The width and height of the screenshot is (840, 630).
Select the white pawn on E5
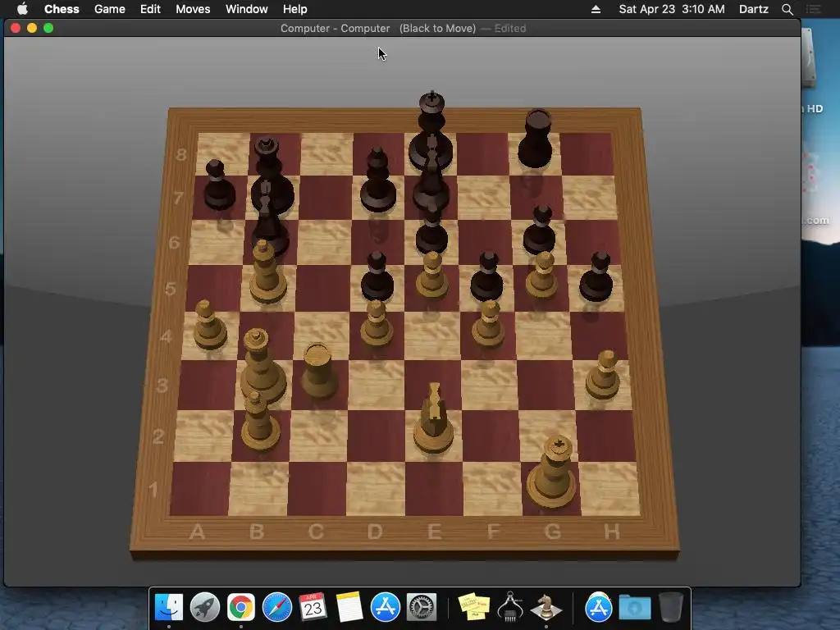(x=431, y=275)
